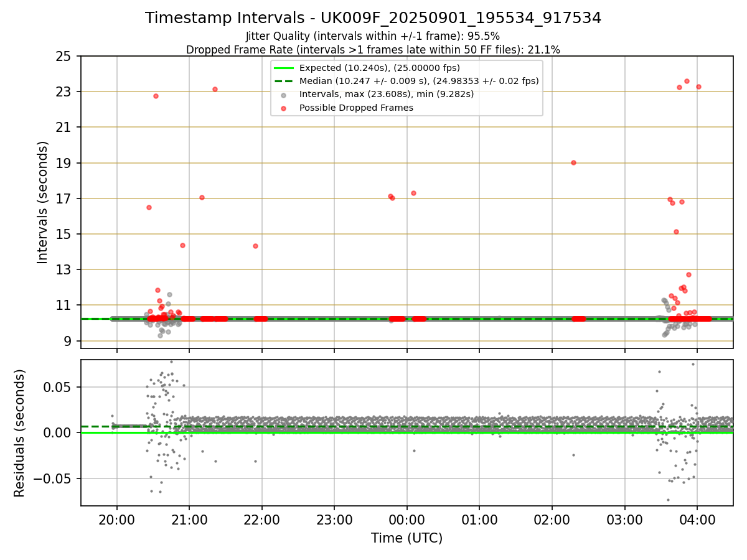Click the 'Intervals (seconds)' y-axis label
747x560 pixels.
click(43, 202)
